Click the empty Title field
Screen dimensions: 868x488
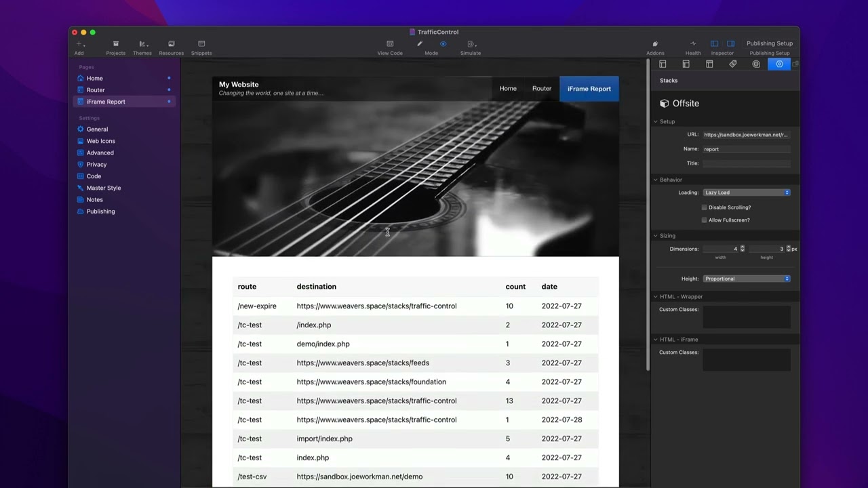747,163
